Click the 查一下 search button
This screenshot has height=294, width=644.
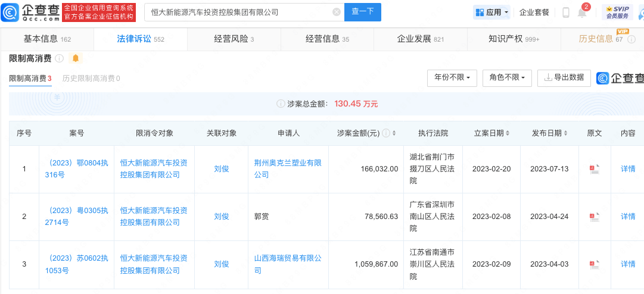point(362,12)
